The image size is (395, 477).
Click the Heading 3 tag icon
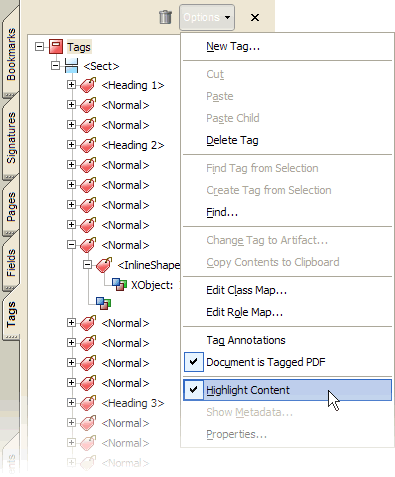88,403
